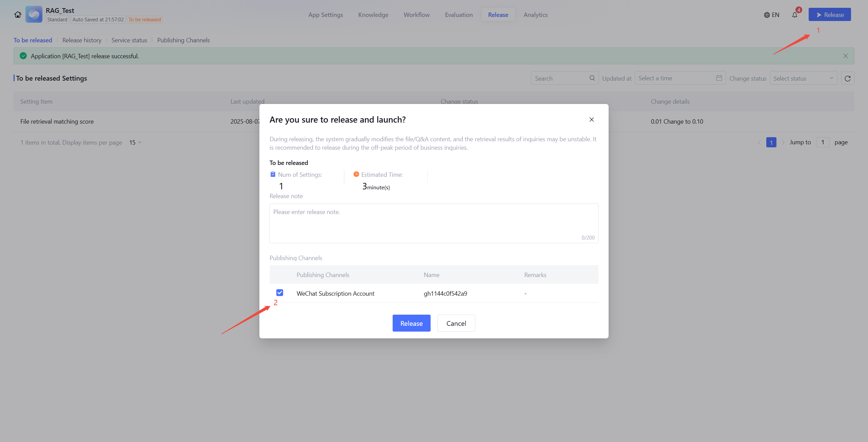This screenshot has width=868, height=442.
Task: Switch to the Knowledge tab
Action: click(373, 15)
